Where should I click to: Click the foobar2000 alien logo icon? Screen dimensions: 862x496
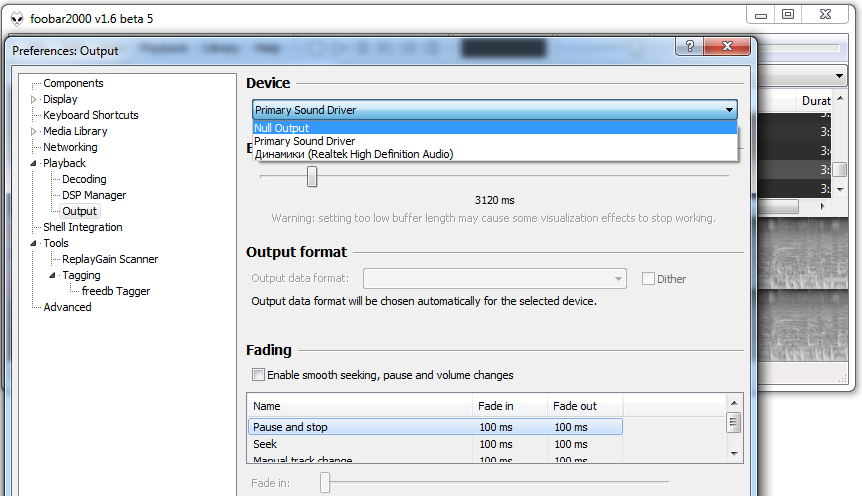point(17,19)
